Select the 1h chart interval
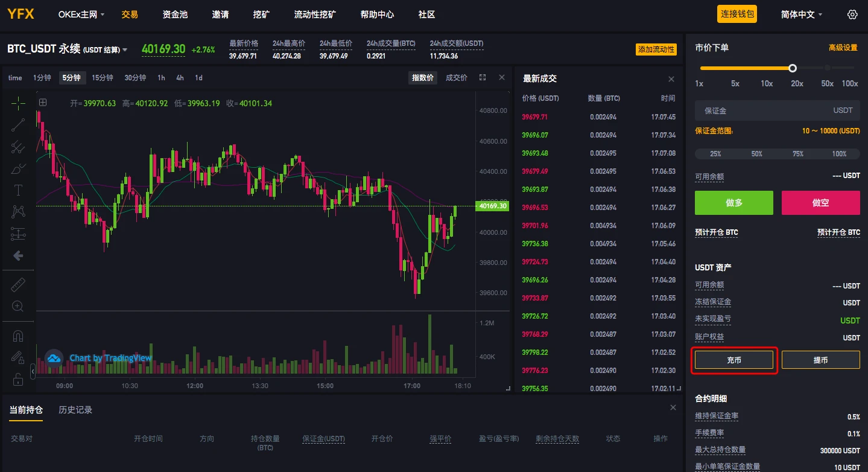Image resolution: width=868 pixels, height=472 pixels. pos(161,78)
